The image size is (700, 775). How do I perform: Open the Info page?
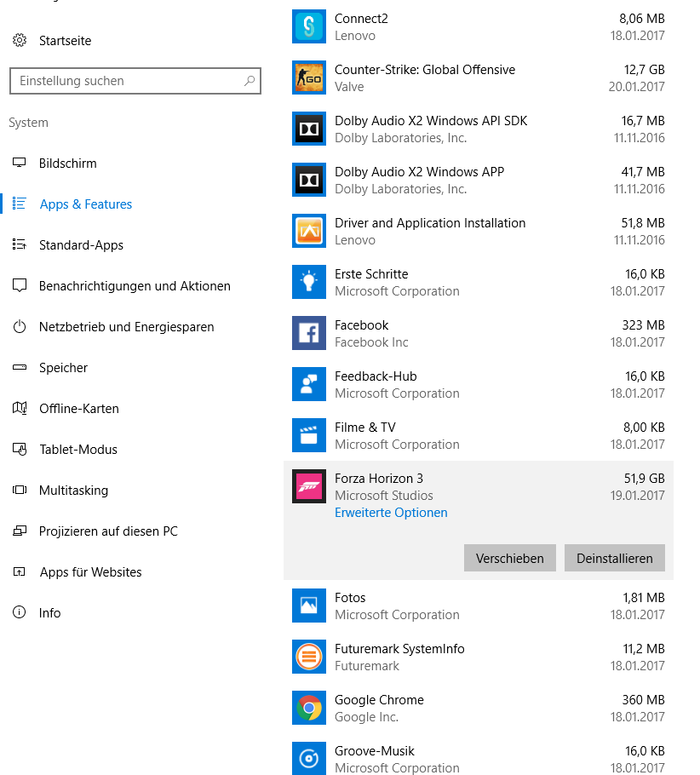click(50, 613)
